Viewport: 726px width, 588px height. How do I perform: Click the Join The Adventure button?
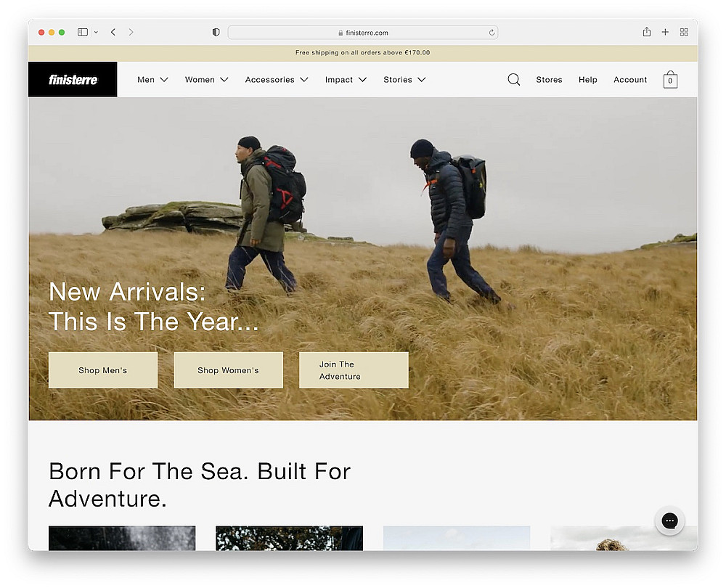pyautogui.click(x=354, y=370)
